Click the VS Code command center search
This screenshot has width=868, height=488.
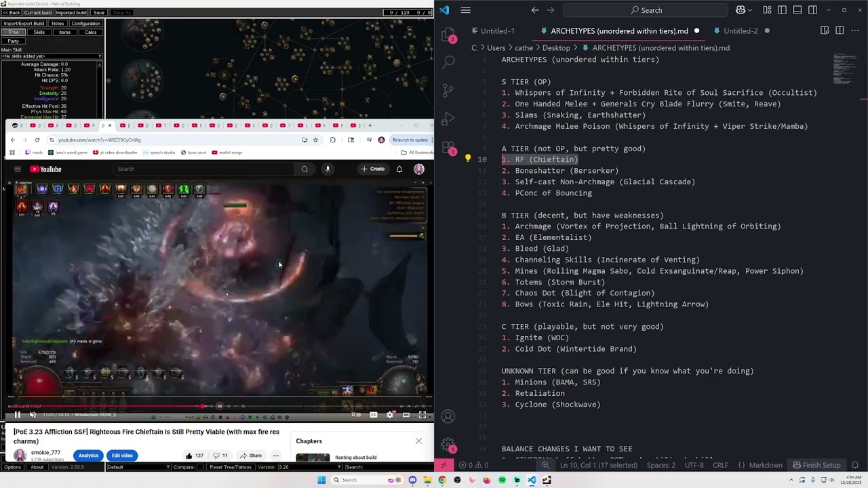pyautogui.click(x=646, y=10)
